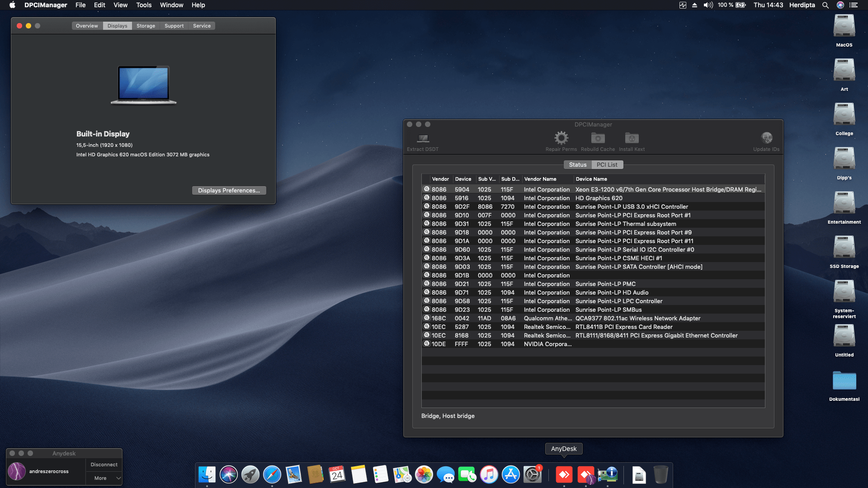Click the Extract DSDT toolbar icon
This screenshot has height=488, width=868.
pyautogui.click(x=423, y=139)
